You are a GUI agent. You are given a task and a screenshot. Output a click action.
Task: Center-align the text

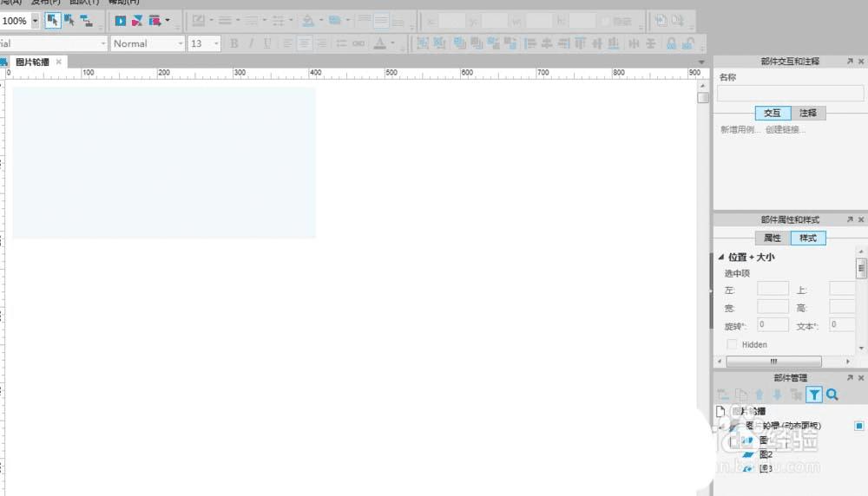click(305, 43)
